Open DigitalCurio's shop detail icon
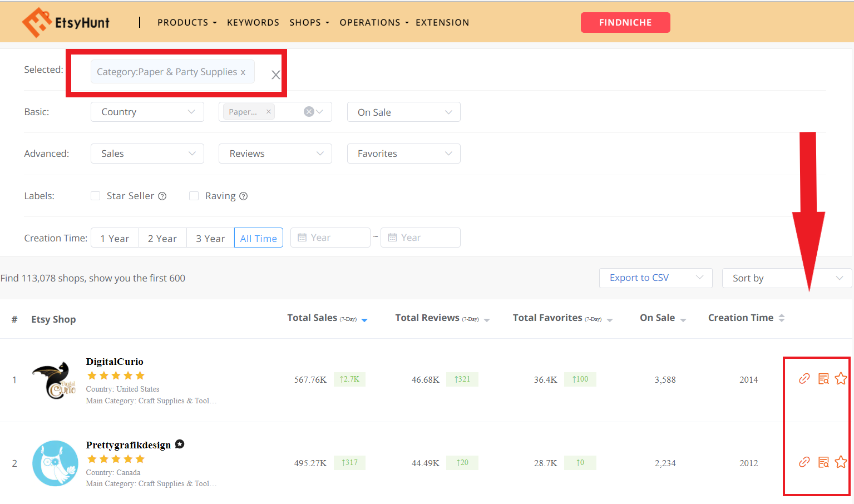854x504 pixels. (x=823, y=379)
